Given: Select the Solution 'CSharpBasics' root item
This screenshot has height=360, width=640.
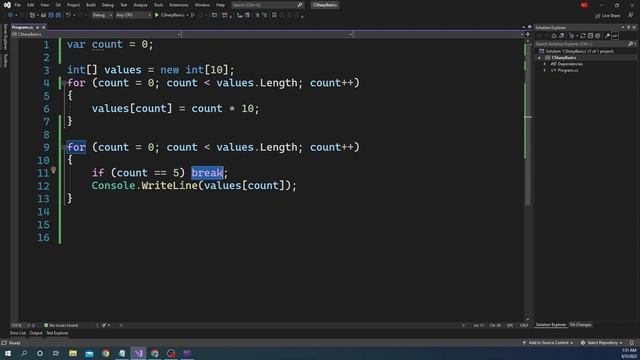Looking at the screenshot, I should (576, 51).
